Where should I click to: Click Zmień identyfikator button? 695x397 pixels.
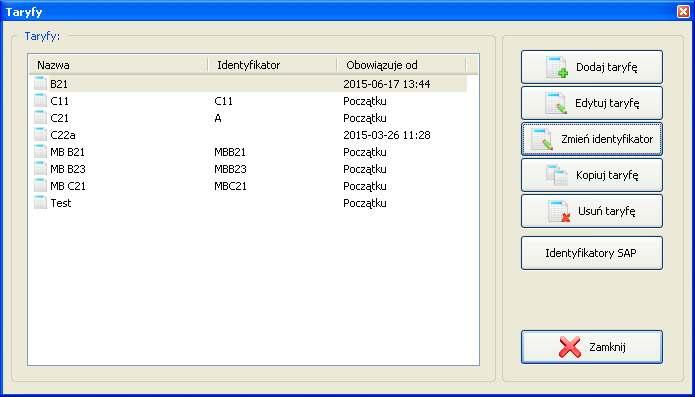[592, 139]
